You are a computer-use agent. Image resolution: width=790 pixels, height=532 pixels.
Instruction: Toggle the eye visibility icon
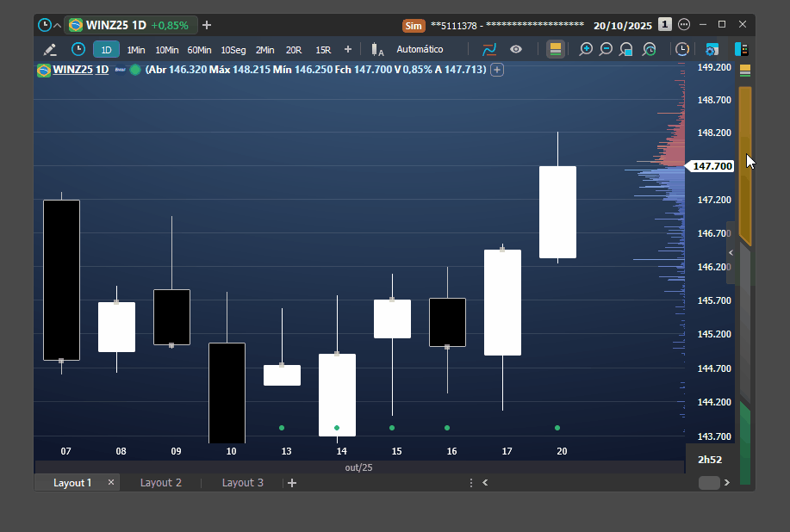tap(516, 49)
